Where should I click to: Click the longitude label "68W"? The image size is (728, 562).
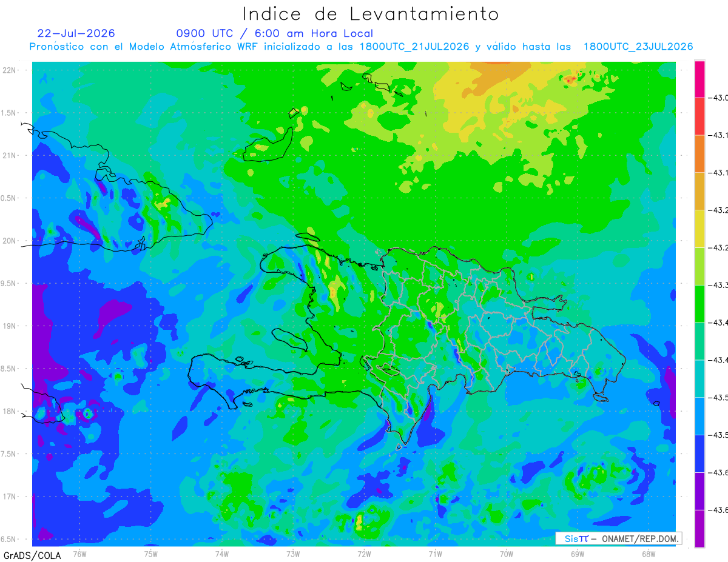tap(649, 554)
